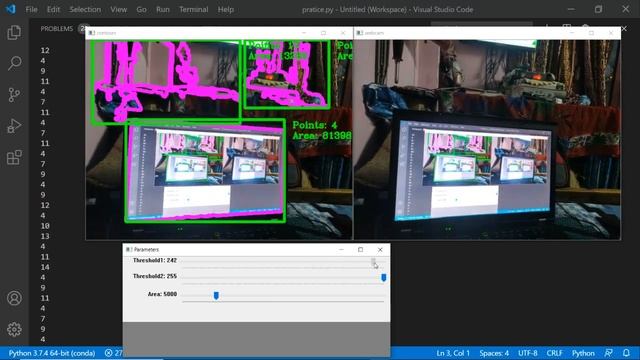Click the errors count indicator in the status bar

[113, 353]
